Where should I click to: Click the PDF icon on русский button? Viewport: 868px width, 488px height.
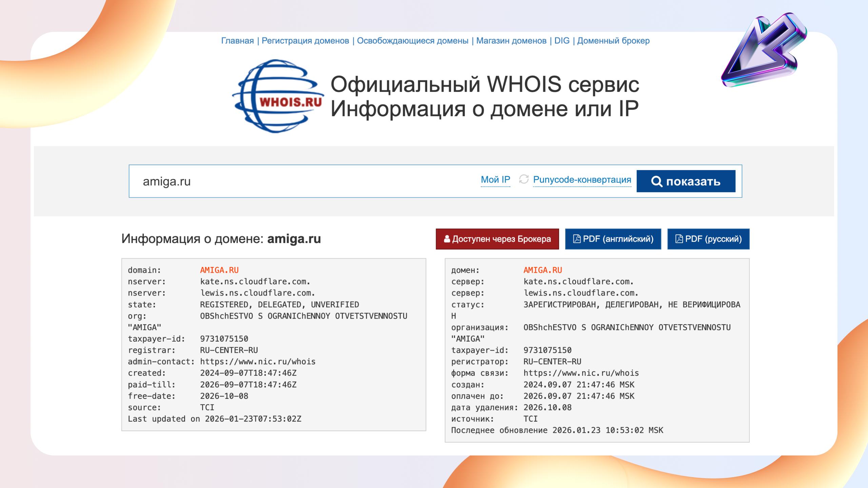[x=679, y=239]
